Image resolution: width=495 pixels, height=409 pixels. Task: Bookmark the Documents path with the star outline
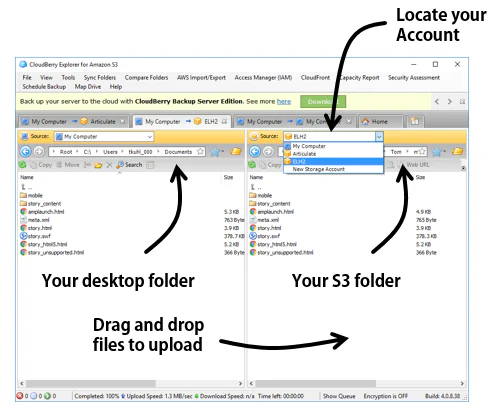[200, 152]
